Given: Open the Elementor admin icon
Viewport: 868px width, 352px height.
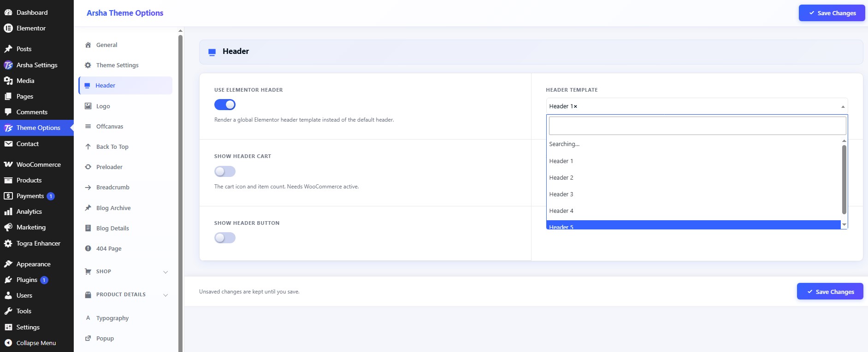Looking at the screenshot, I should (8, 28).
